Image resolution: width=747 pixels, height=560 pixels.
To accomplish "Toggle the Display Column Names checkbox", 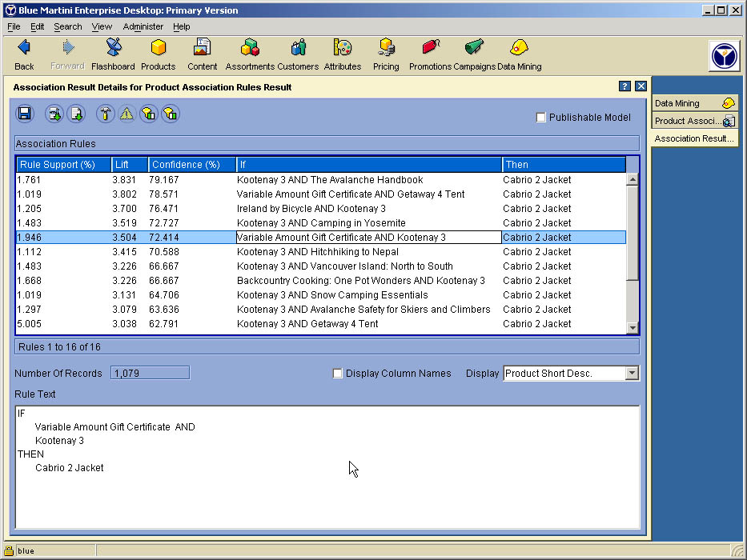I will tap(337, 374).
